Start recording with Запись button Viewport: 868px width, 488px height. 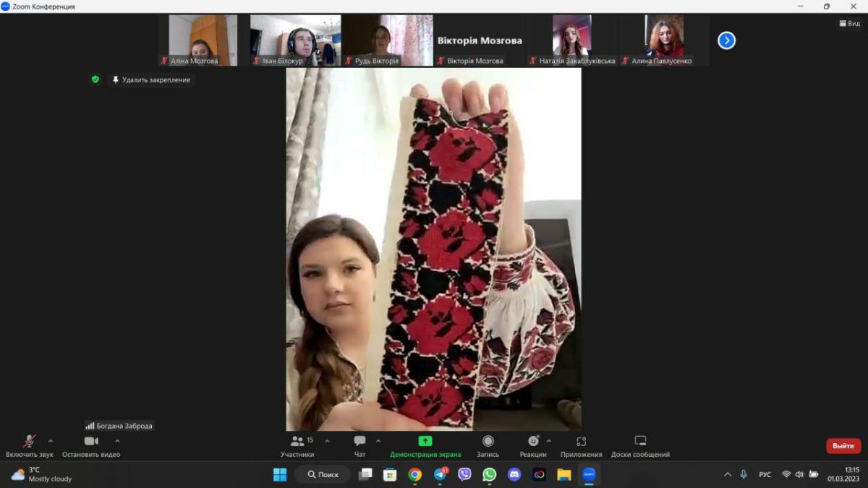click(x=488, y=446)
